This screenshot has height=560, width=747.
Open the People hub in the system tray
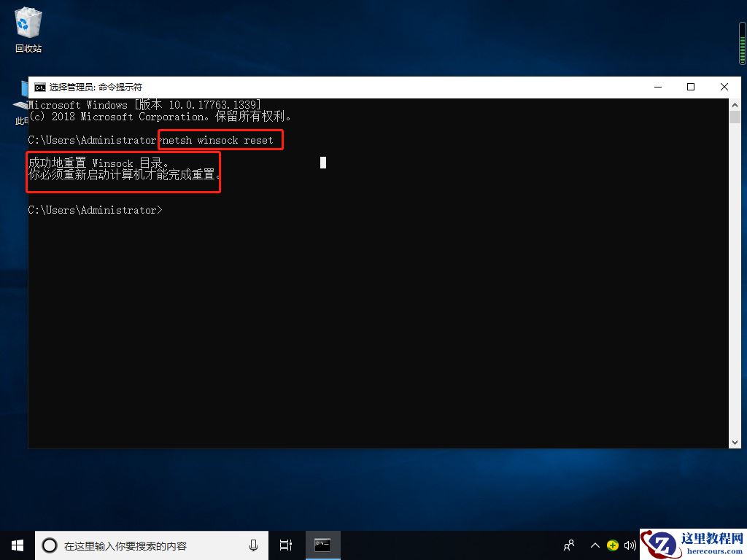[x=568, y=545]
